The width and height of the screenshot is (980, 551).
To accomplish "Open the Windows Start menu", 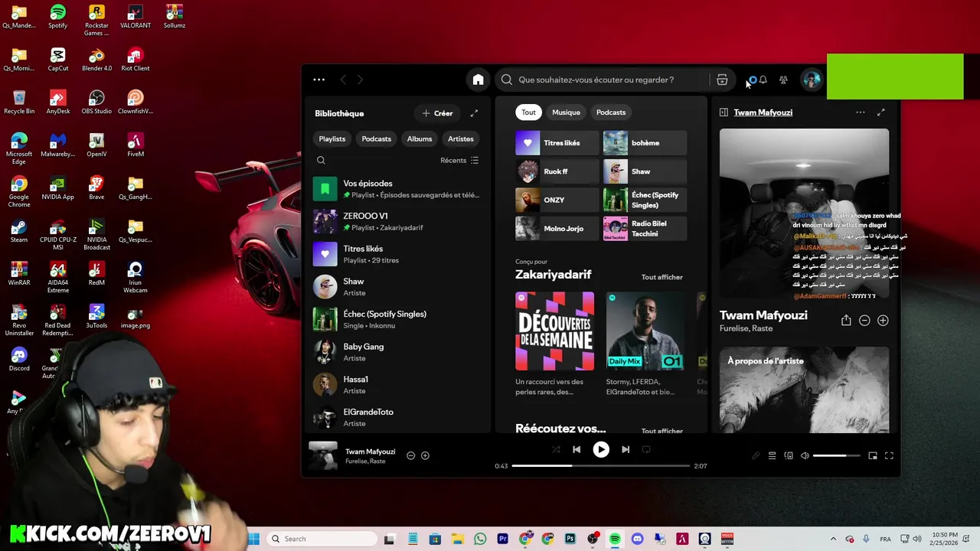I will pos(253,539).
